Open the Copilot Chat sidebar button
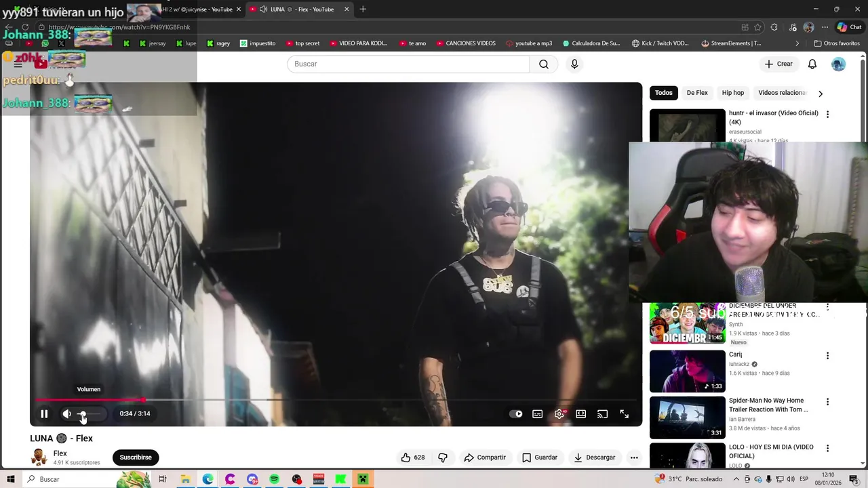The height and width of the screenshot is (488, 868). (x=850, y=27)
